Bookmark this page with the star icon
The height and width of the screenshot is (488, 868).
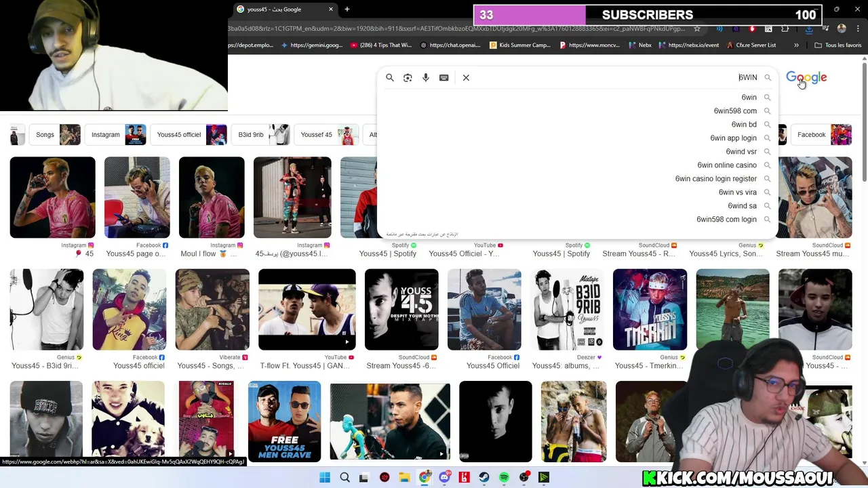[x=696, y=28]
